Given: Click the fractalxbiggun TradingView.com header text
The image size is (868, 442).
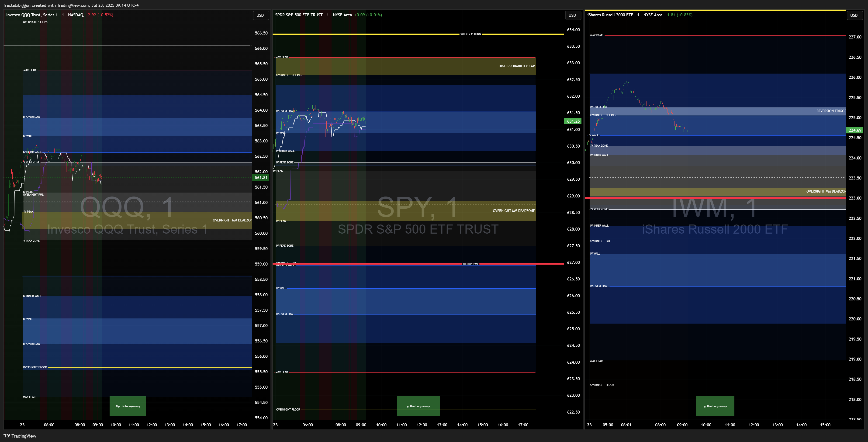Looking at the screenshot, I should pyautogui.click(x=71, y=5).
